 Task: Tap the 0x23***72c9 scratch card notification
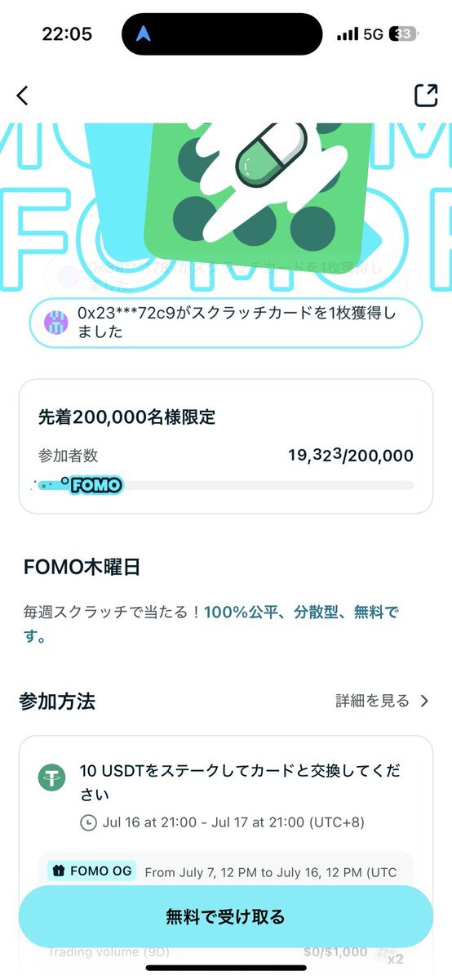[x=226, y=323]
